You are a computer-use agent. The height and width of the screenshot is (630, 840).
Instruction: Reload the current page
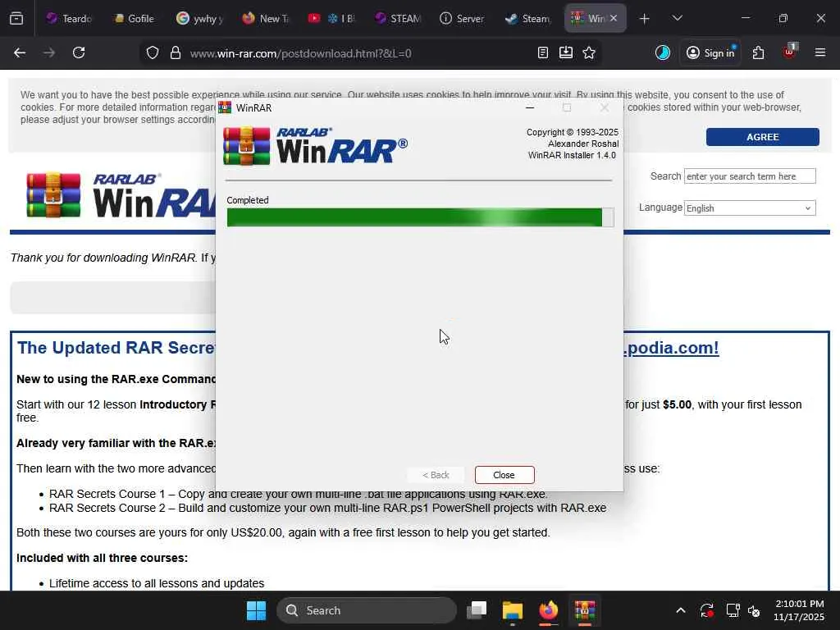pos(79,52)
